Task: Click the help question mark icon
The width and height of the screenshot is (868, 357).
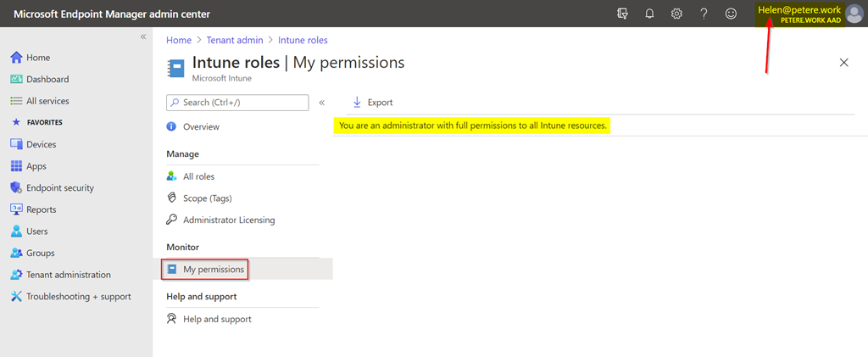Action: click(704, 14)
